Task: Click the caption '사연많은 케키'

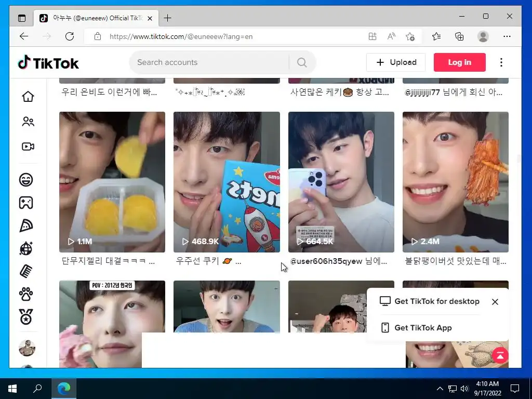Action: 340,92
